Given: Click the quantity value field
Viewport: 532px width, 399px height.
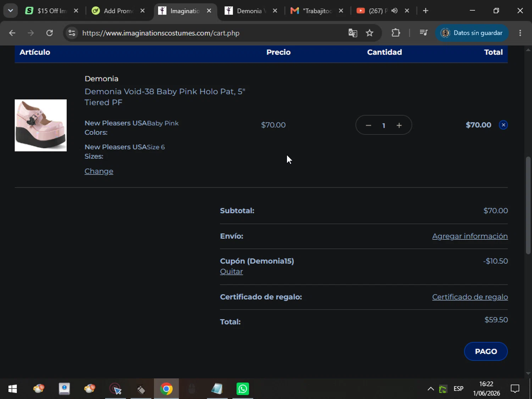Looking at the screenshot, I should 384,125.
